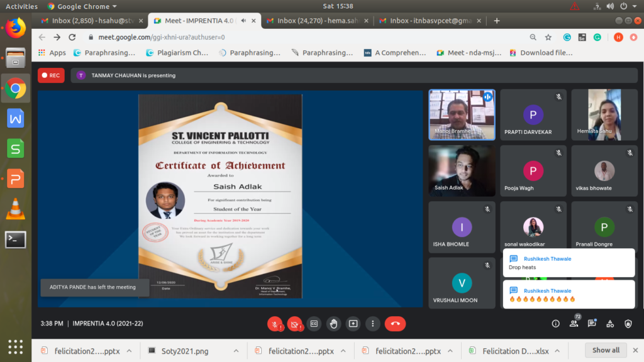The width and height of the screenshot is (644, 362).
Task: Open the Activities shapes icon
Action: tap(610, 324)
